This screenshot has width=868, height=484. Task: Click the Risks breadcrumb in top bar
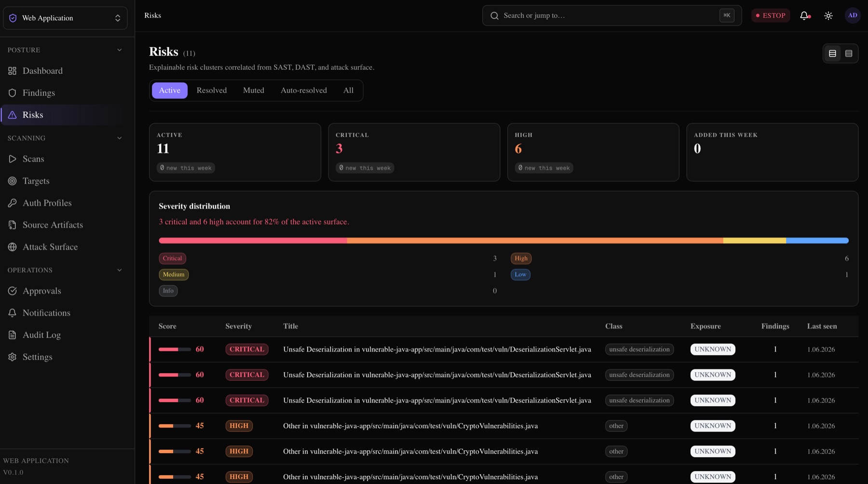click(x=152, y=15)
